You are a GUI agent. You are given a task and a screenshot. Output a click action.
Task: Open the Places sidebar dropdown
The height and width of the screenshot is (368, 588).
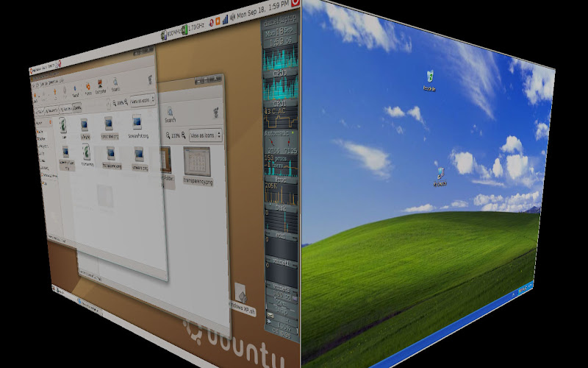click(x=44, y=123)
